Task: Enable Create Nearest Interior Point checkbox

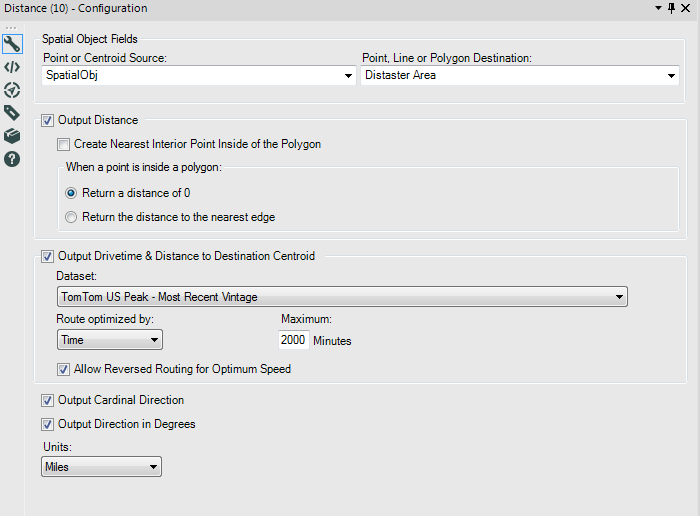Action: 63,145
